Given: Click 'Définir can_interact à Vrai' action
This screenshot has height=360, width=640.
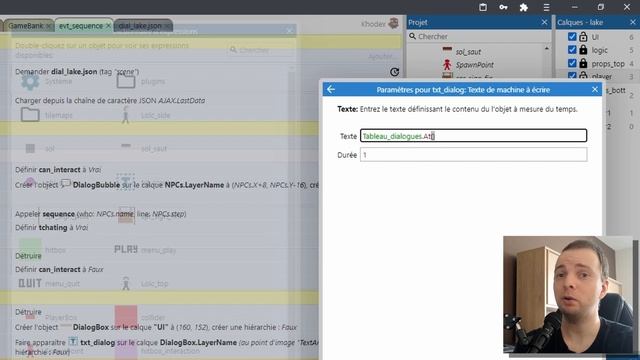Looking at the screenshot, I should point(58,169).
